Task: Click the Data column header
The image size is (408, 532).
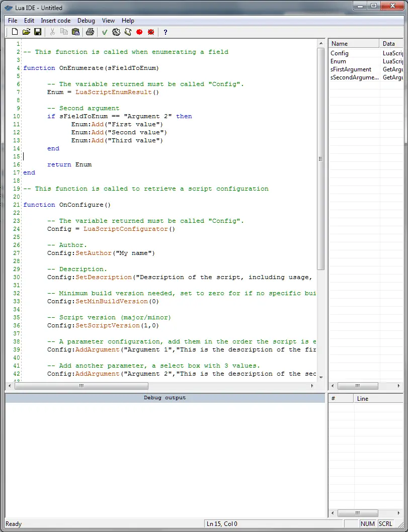Action: (x=391, y=43)
